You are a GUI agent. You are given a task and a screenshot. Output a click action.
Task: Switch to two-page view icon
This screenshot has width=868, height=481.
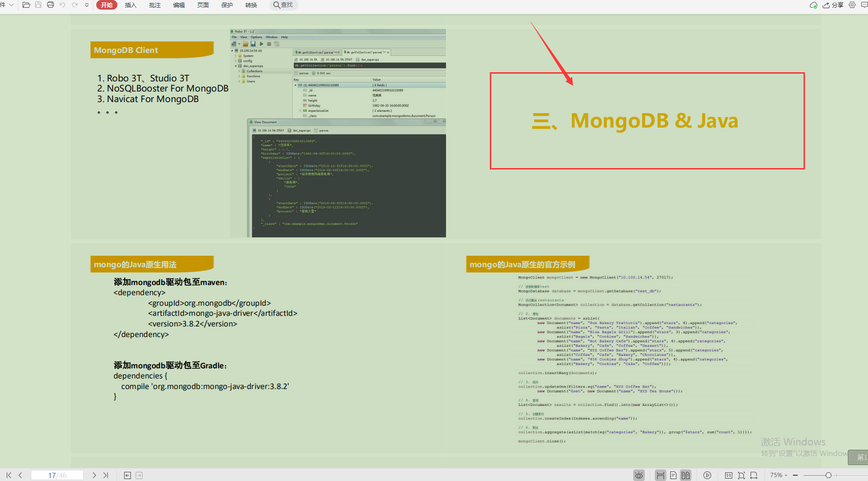tap(686, 475)
